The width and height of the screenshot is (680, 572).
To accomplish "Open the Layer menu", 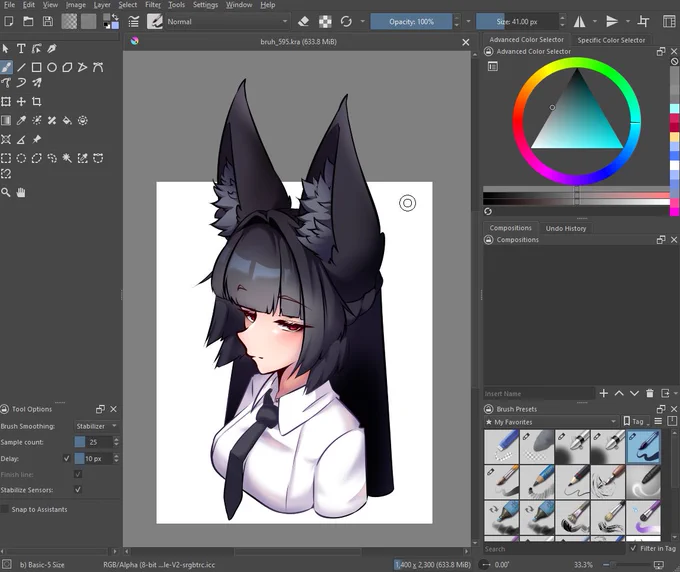I will pos(102,5).
